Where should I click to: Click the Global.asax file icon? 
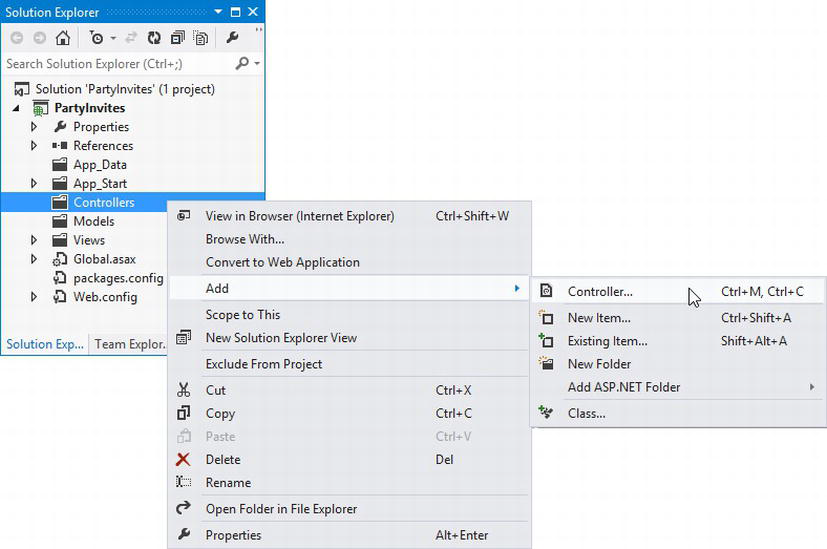click(60, 259)
